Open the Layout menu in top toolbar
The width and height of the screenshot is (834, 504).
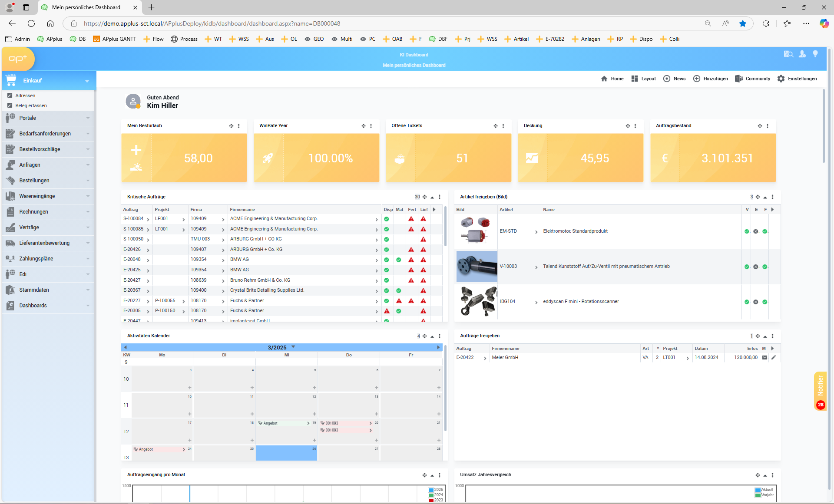point(643,79)
